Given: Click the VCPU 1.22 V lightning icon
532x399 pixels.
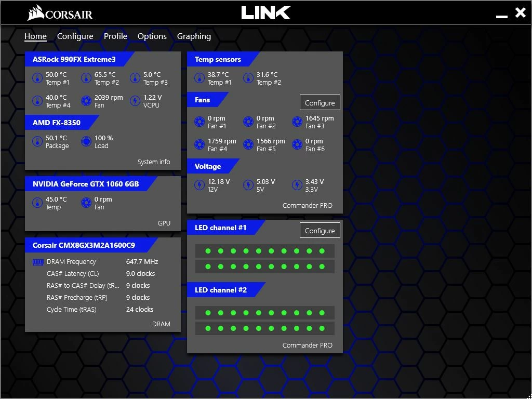Looking at the screenshot, I should tap(135, 101).
